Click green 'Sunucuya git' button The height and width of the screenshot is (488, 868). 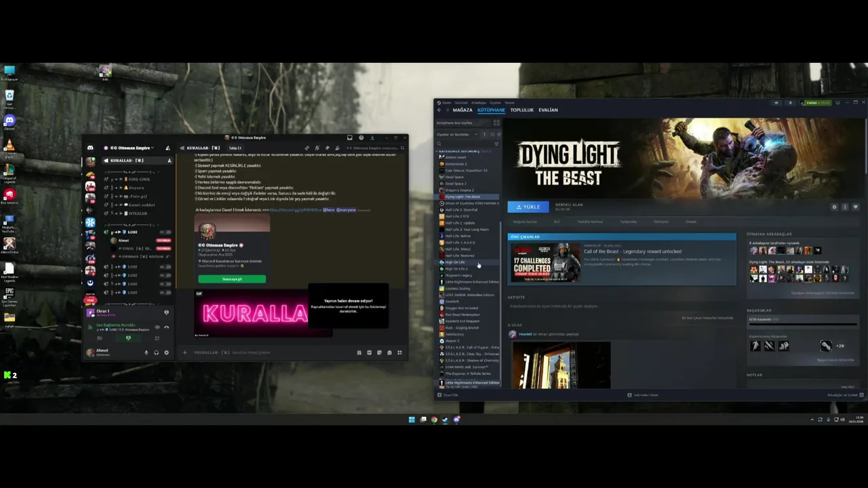click(x=232, y=279)
